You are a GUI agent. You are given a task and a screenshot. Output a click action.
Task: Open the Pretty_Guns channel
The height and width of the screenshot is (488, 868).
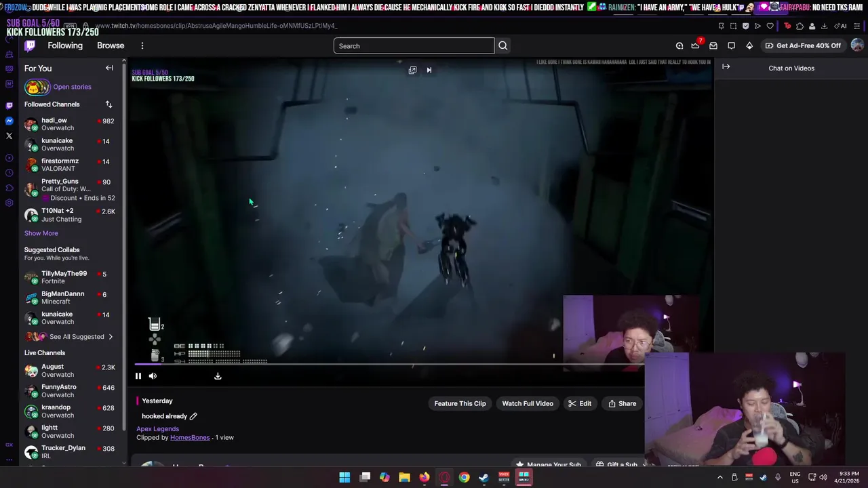(69, 189)
